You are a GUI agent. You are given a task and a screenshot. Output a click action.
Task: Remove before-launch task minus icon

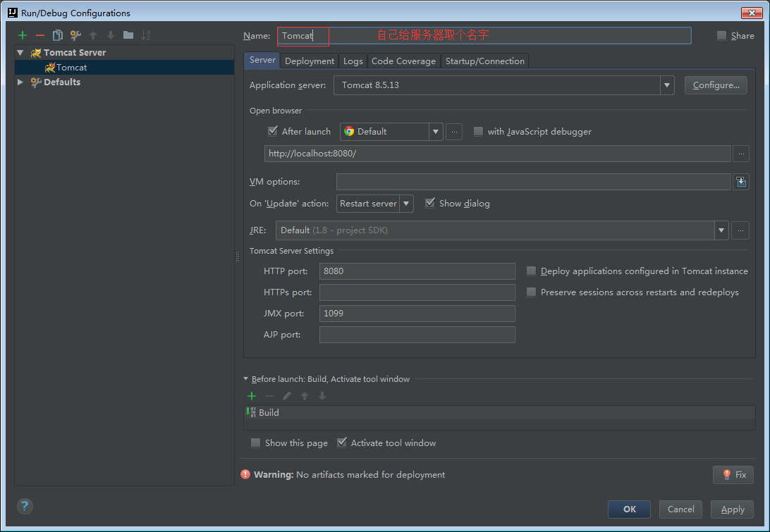tap(269, 396)
